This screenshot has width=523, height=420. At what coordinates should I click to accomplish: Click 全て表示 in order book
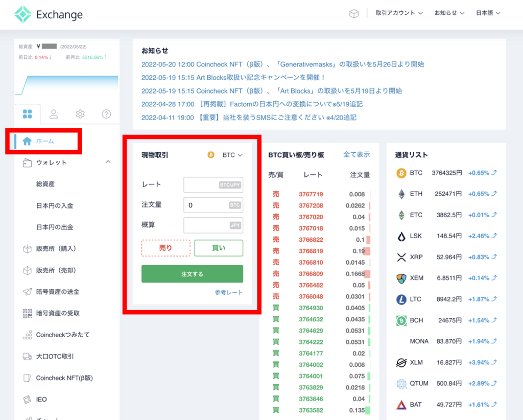point(356,154)
